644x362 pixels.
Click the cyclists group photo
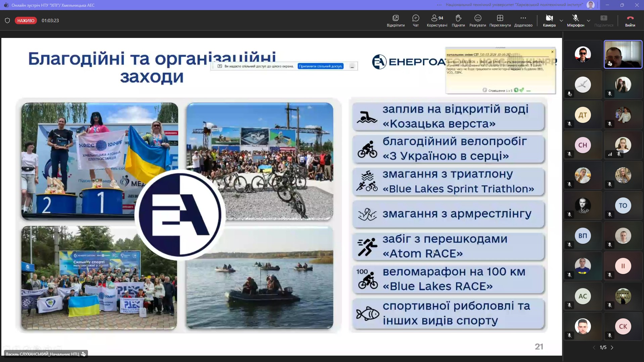point(260,161)
